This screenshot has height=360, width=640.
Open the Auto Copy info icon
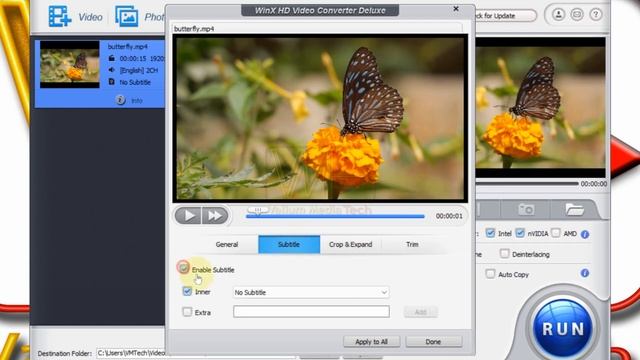585,273
